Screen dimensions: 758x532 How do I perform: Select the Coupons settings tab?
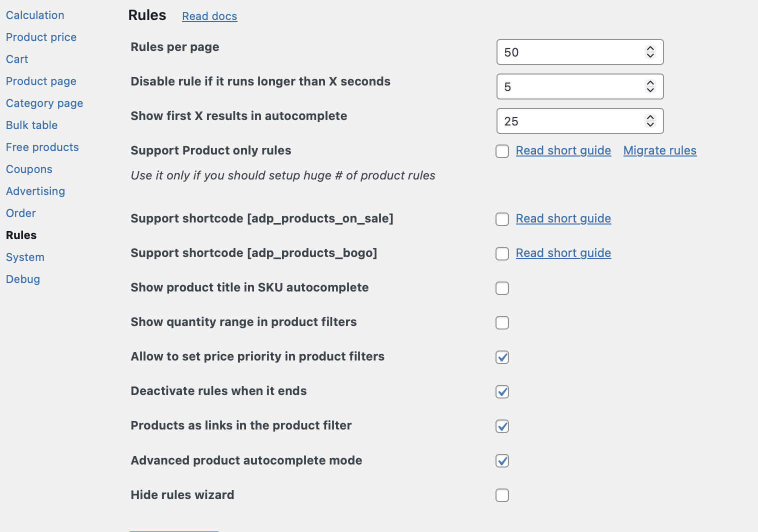(29, 169)
